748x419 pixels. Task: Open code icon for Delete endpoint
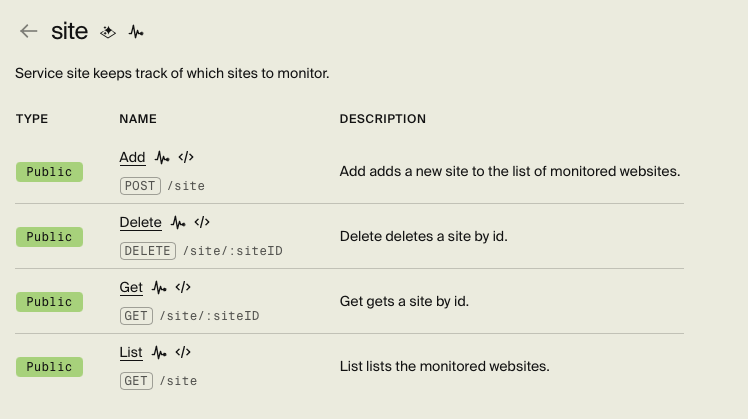pos(203,223)
